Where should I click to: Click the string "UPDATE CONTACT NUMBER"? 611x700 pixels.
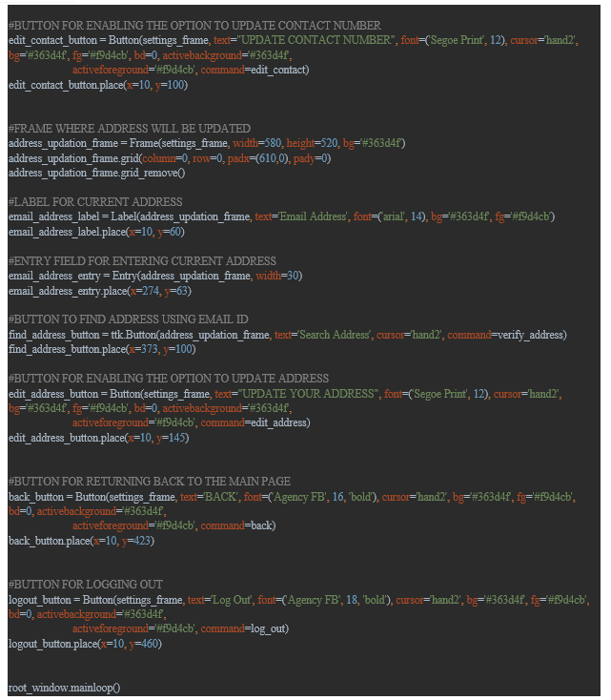pyautogui.click(x=316, y=40)
